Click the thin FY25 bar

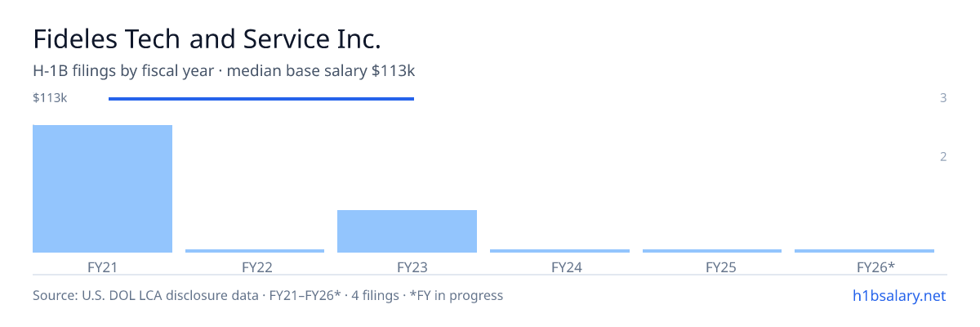(712, 251)
